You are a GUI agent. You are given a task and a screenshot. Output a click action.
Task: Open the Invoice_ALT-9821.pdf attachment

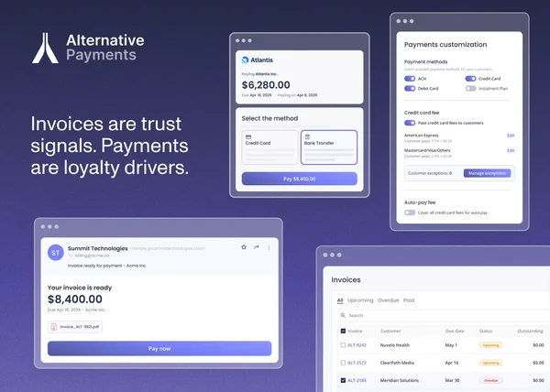tap(75, 327)
